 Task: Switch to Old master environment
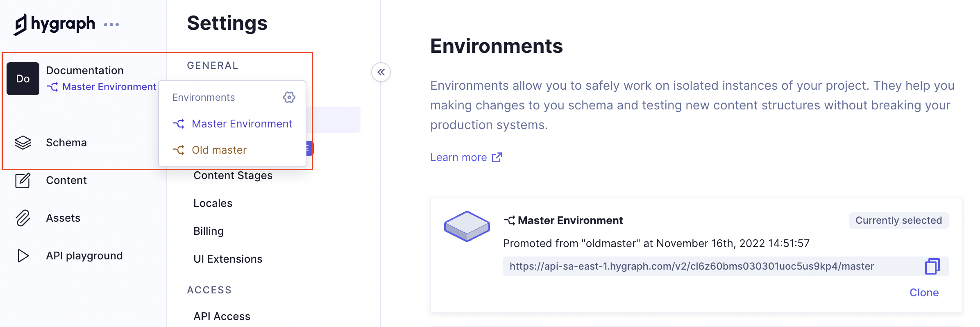coord(219,150)
